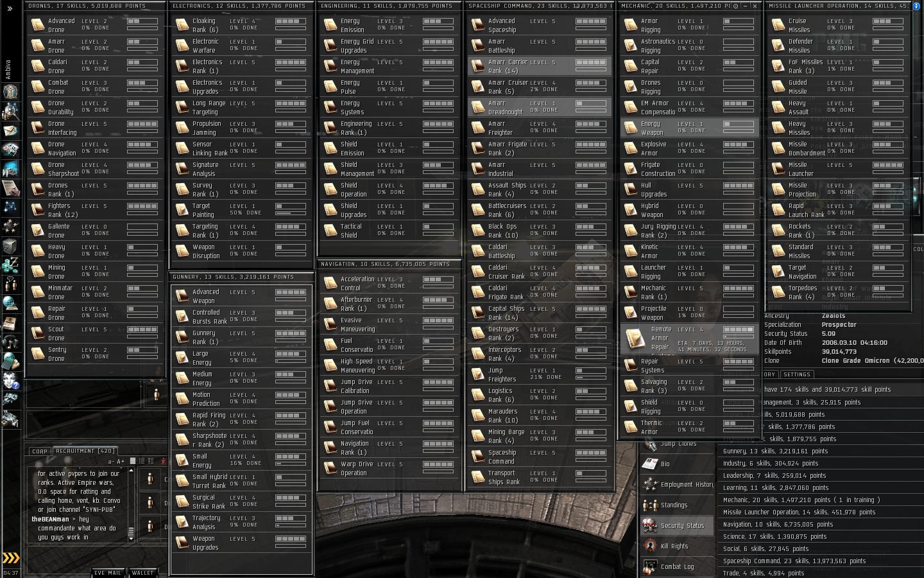Open the Corporation stars icon in the sidebar

(x=10, y=227)
